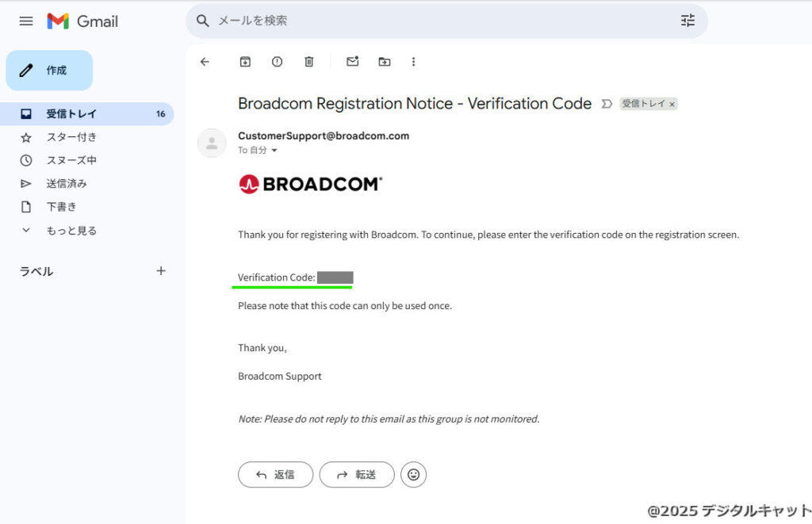Create a new label with plus icon
Image resolution: width=812 pixels, height=524 pixels.
coord(161,271)
